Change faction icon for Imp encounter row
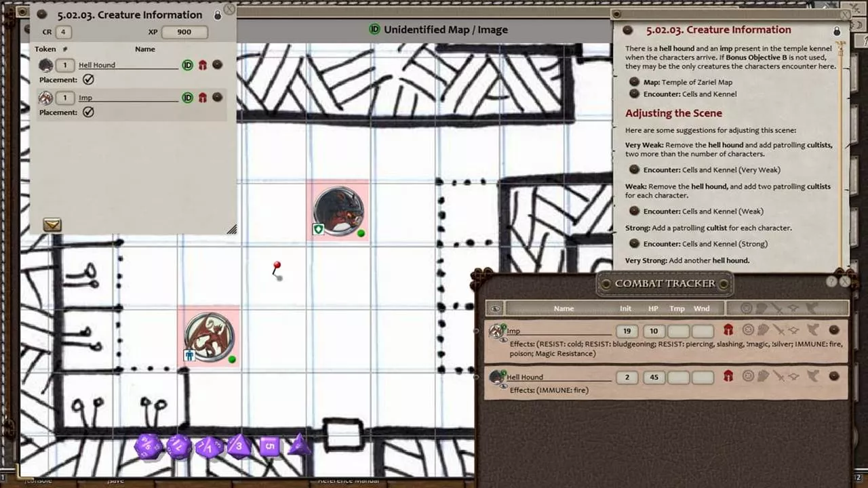 (x=202, y=98)
